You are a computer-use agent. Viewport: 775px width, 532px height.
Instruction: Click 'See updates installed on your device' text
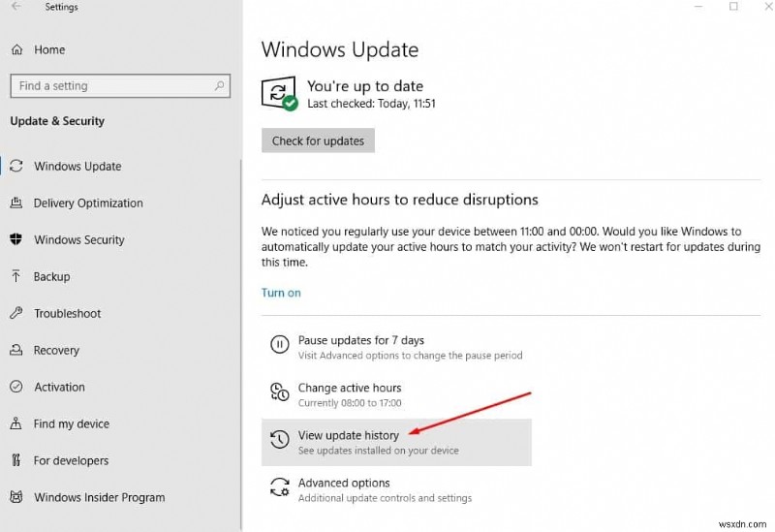coord(378,451)
